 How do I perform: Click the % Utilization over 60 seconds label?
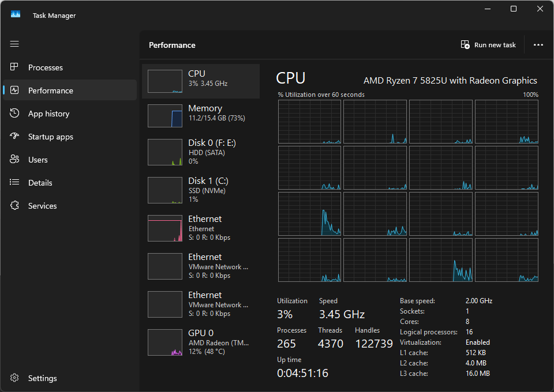(321, 95)
